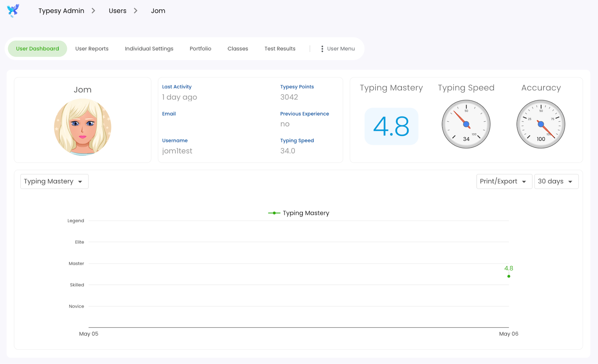
Task: Click the Typing Speed gauge dial
Action: tap(466, 124)
